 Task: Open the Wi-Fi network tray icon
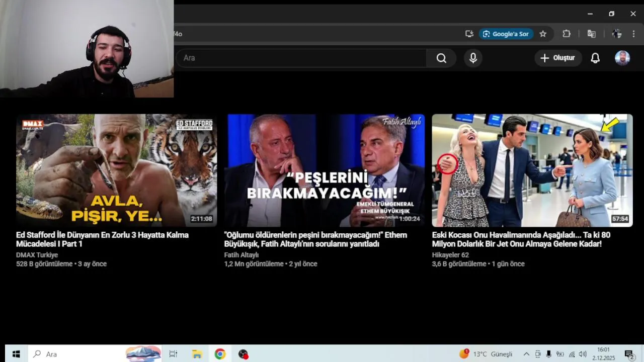tap(572, 354)
